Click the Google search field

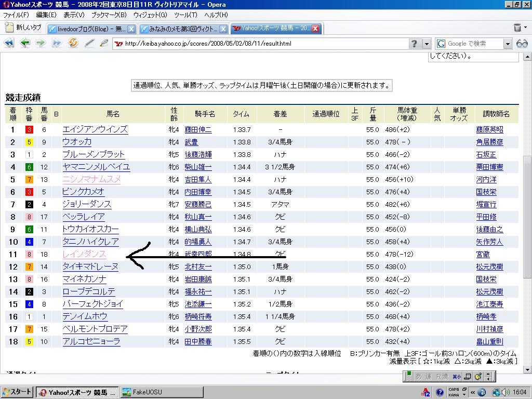pos(473,44)
